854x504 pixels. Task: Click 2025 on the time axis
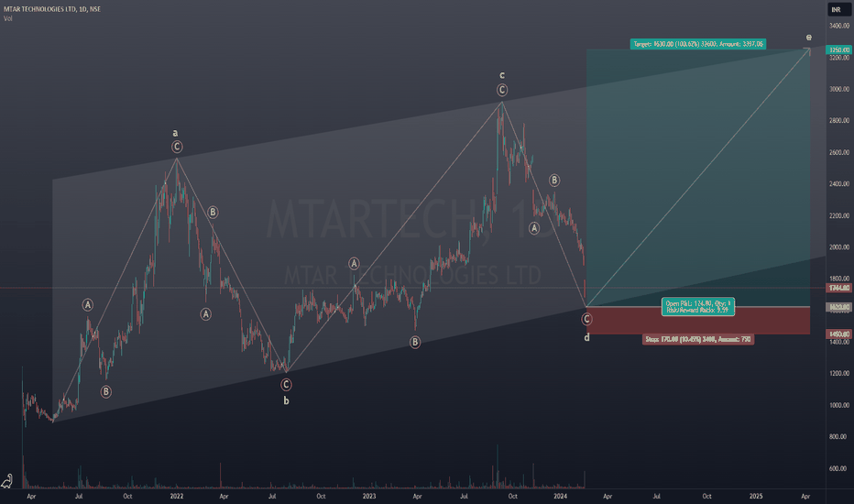[x=756, y=497]
